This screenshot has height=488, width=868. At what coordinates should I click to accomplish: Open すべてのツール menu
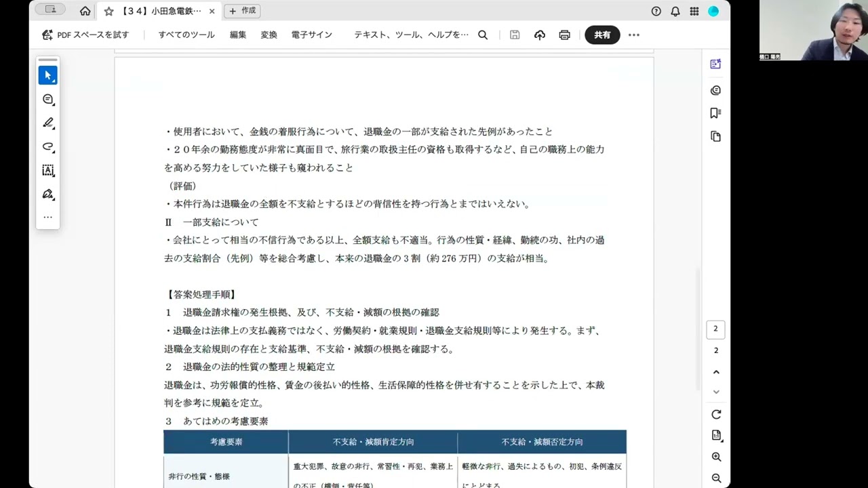pyautogui.click(x=186, y=35)
